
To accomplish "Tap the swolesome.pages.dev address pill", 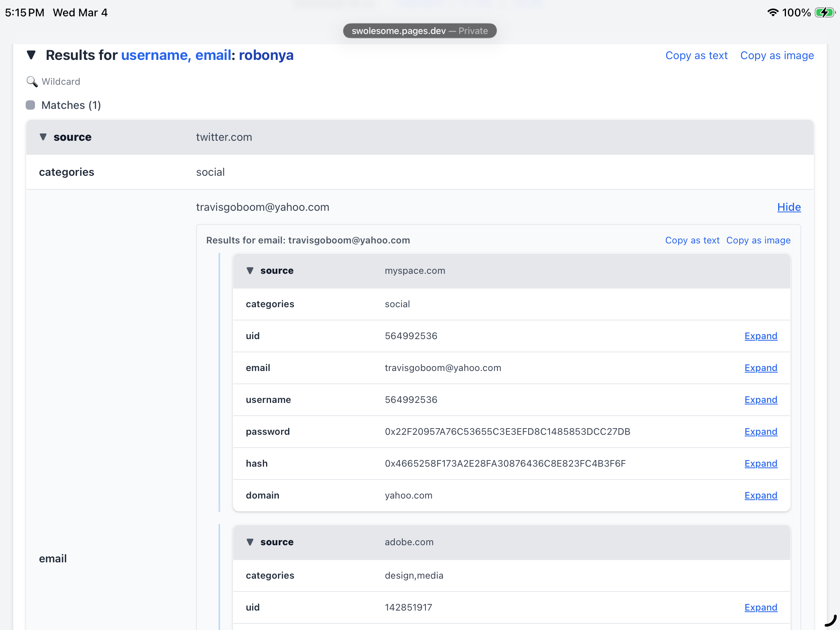I will 420,31.
